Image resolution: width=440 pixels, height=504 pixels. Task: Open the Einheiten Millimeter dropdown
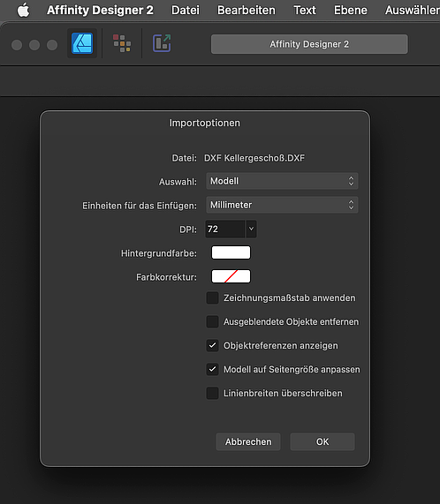tap(282, 205)
